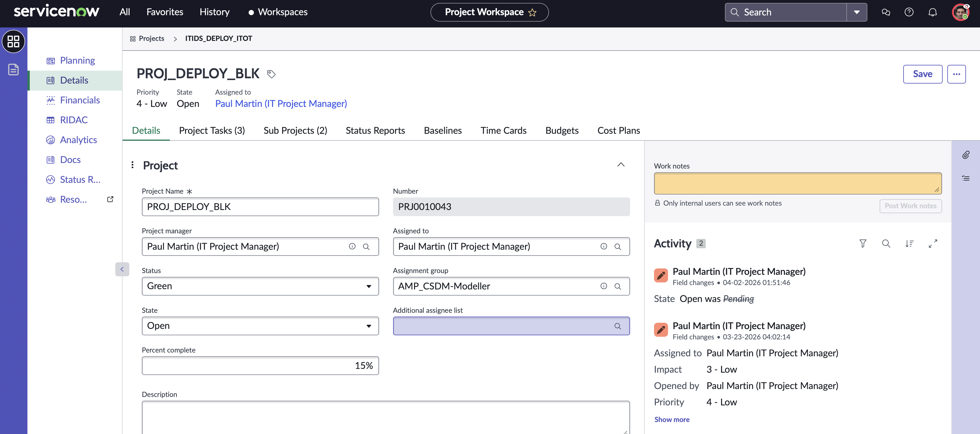Open the search scope dropdown arrow
980x434 pixels.
(856, 12)
